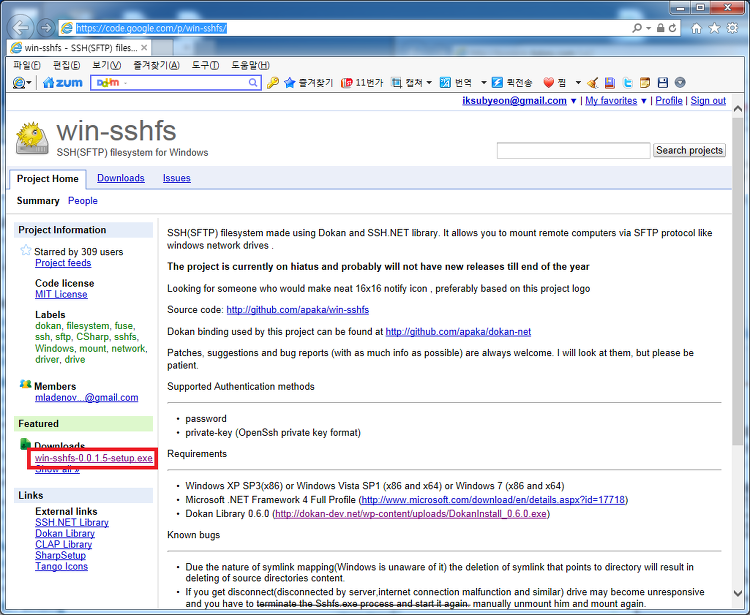Click the win-sshfs project logo

32,138
